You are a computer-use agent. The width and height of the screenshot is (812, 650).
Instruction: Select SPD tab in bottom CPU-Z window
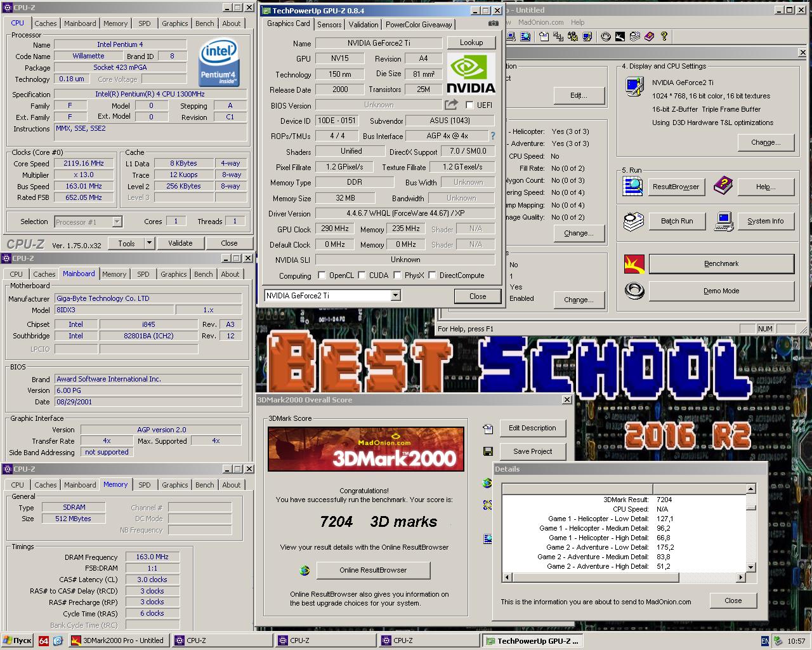coord(145,485)
